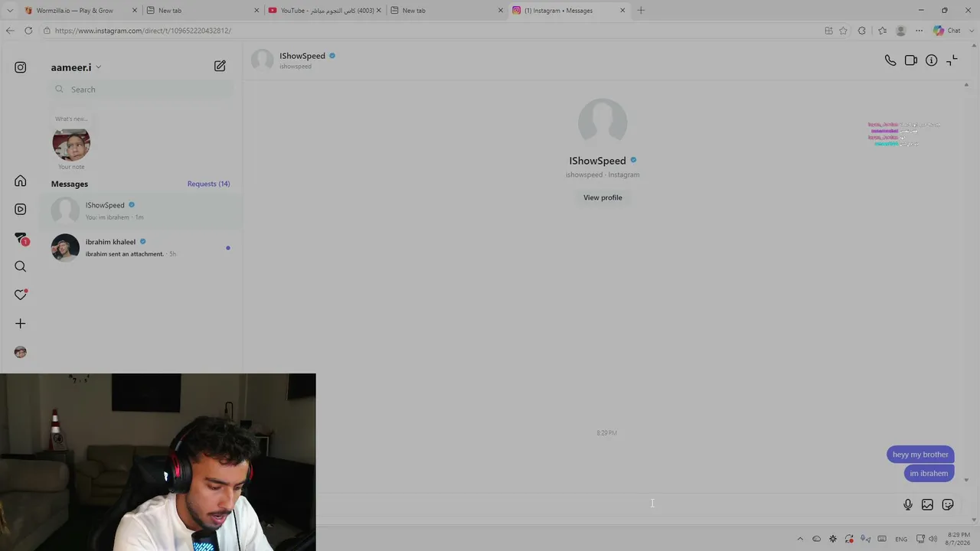
Task: Click the message input box
Action: 605,504
